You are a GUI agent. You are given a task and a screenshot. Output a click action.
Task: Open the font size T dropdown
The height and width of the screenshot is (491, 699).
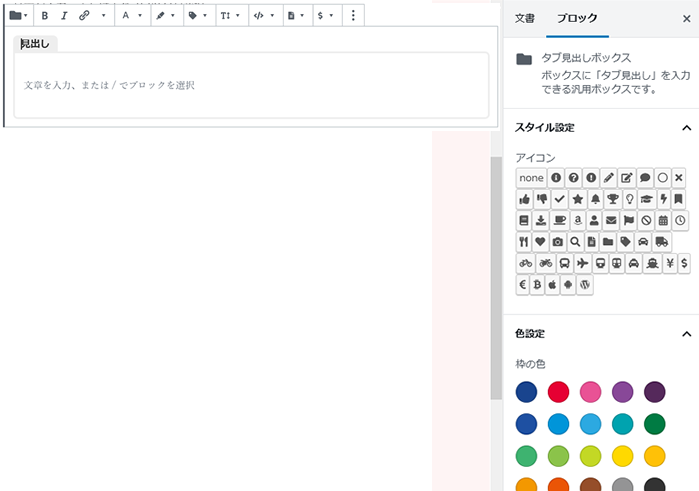click(x=230, y=16)
